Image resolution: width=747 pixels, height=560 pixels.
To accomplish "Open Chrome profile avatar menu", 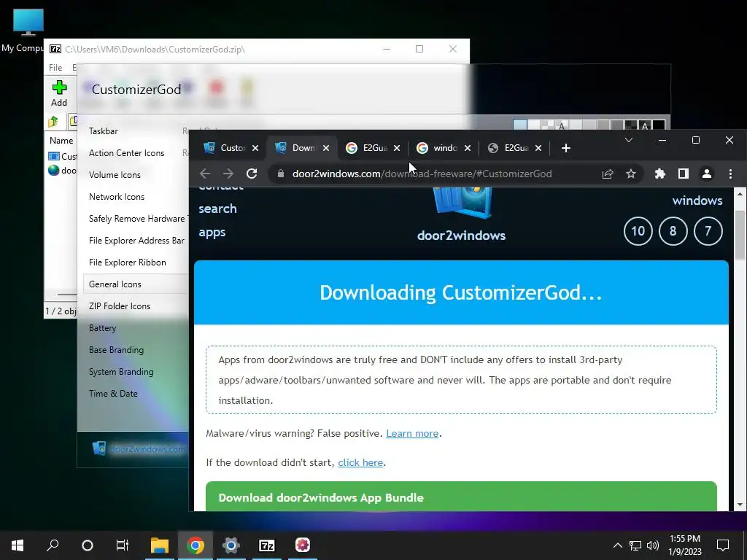I will pyautogui.click(x=707, y=174).
